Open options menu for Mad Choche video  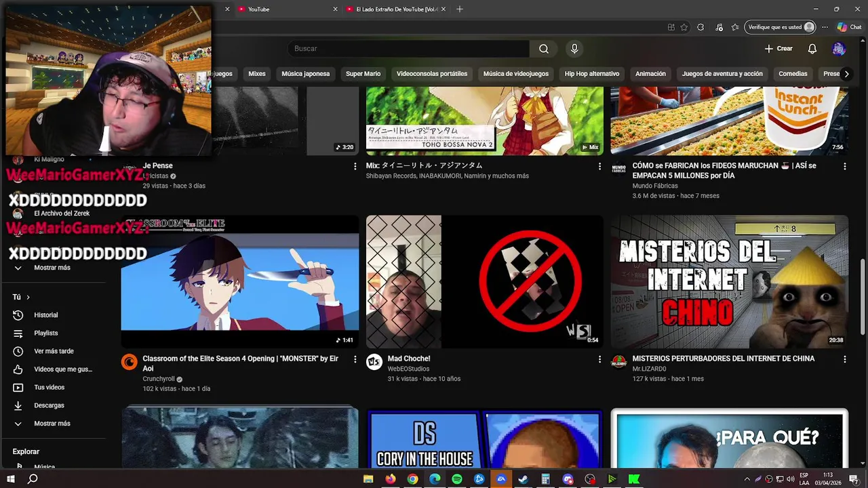coord(599,359)
